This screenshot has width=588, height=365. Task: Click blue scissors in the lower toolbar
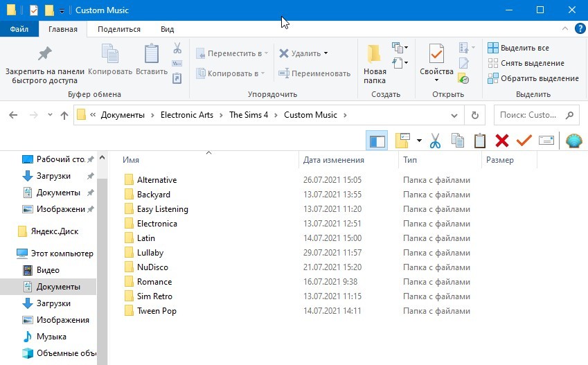point(435,141)
